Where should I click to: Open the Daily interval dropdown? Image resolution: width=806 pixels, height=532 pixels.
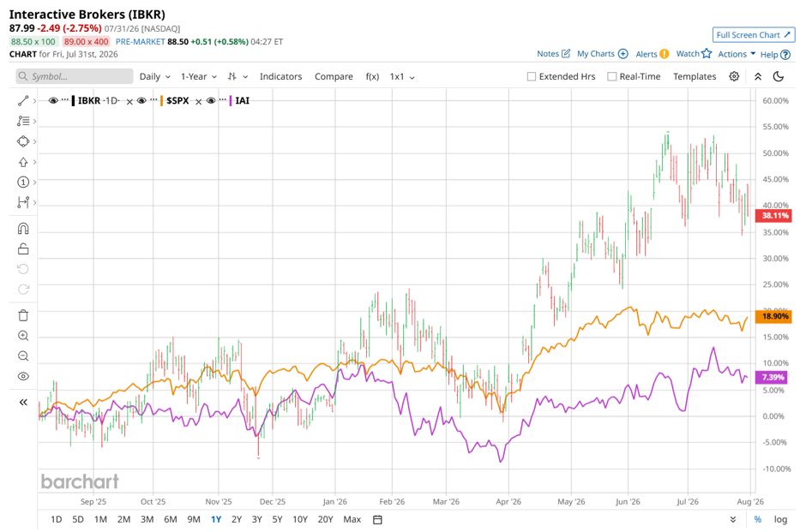click(x=154, y=76)
